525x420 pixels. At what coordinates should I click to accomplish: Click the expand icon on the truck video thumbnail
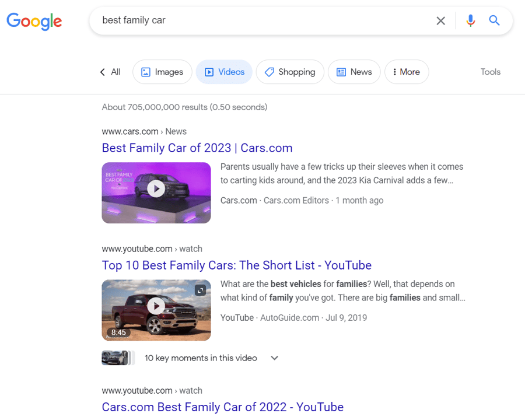coord(200,289)
